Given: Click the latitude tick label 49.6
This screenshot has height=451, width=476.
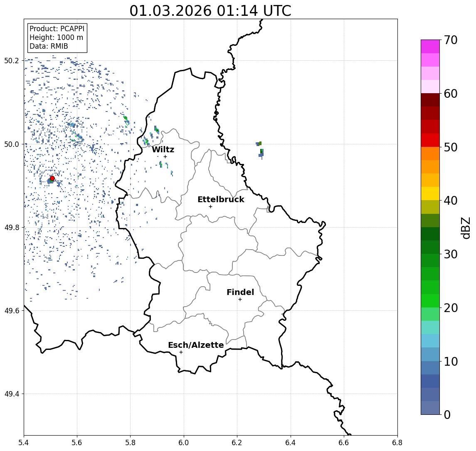Looking at the screenshot, I should pos(11,311).
